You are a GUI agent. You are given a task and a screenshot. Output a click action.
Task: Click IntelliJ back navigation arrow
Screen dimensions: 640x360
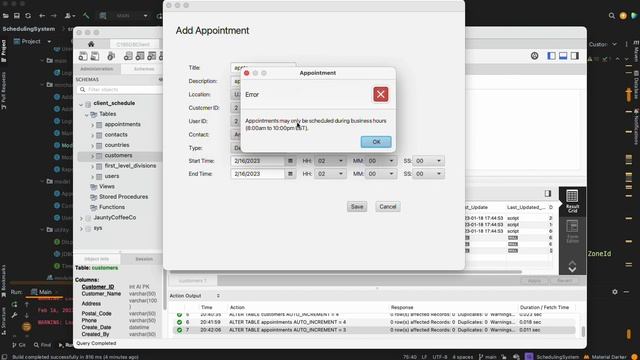(x=42, y=16)
